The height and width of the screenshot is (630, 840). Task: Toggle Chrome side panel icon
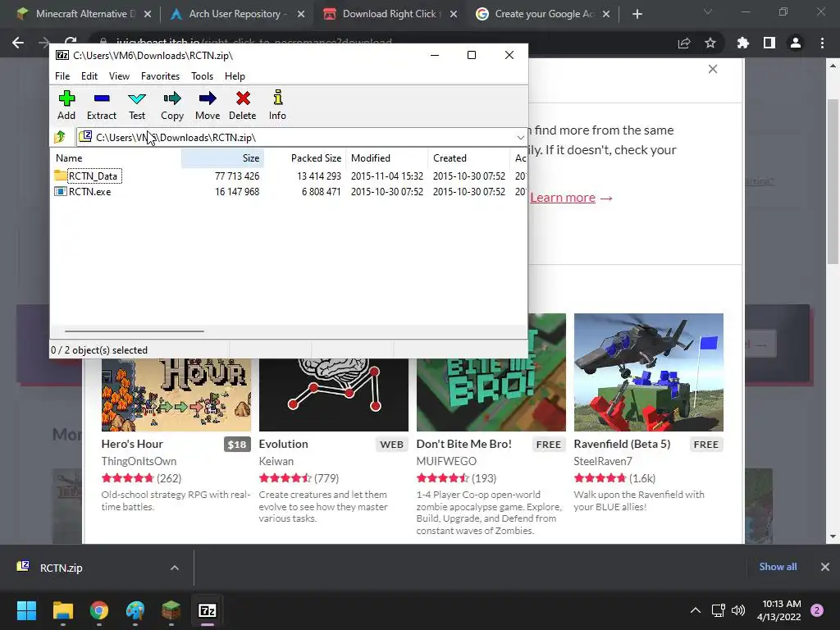[x=769, y=43]
